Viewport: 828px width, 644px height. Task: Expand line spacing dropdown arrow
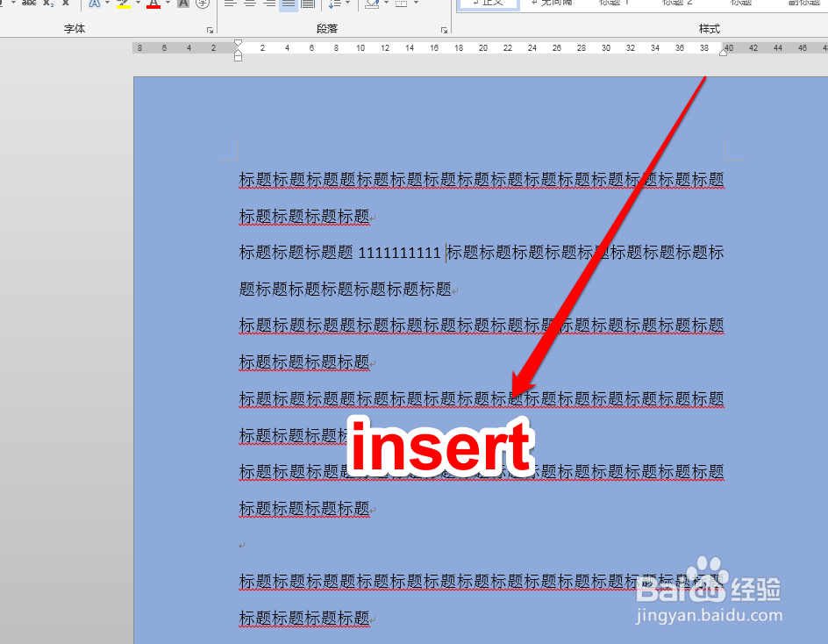tap(348, 4)
